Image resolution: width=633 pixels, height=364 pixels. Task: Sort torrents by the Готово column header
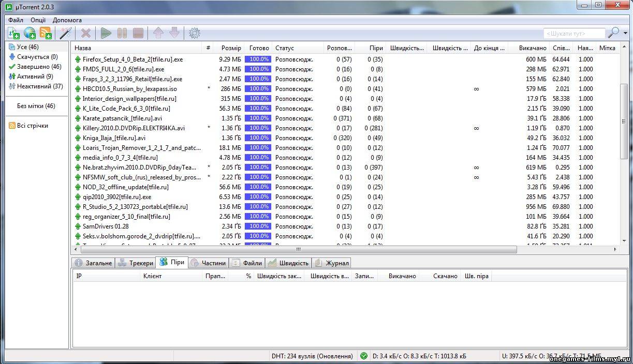258,48
